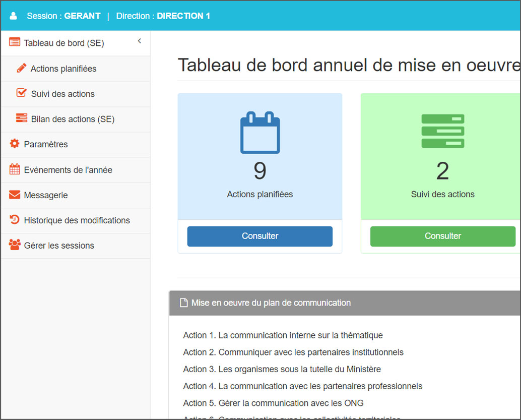Open Evénements de l'année menu item
Screen dimensions: 521x420
point(76,170)
